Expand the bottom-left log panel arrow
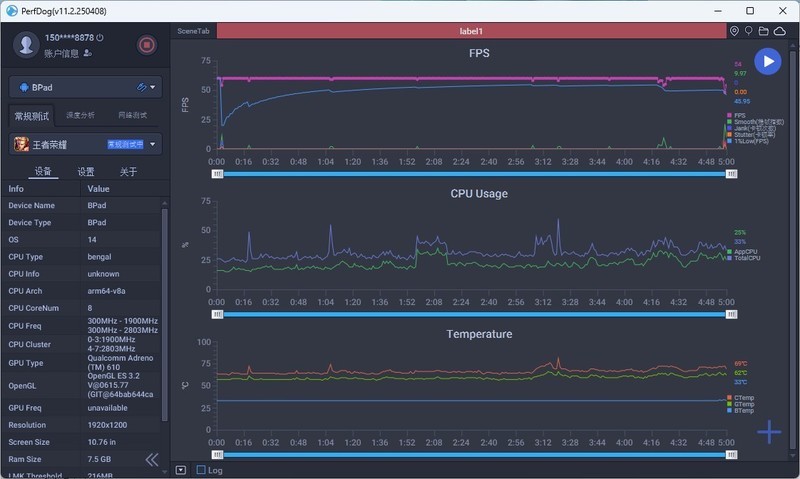Image resolution: width=800 pixels, height=479 pixels. coord(180,469)
